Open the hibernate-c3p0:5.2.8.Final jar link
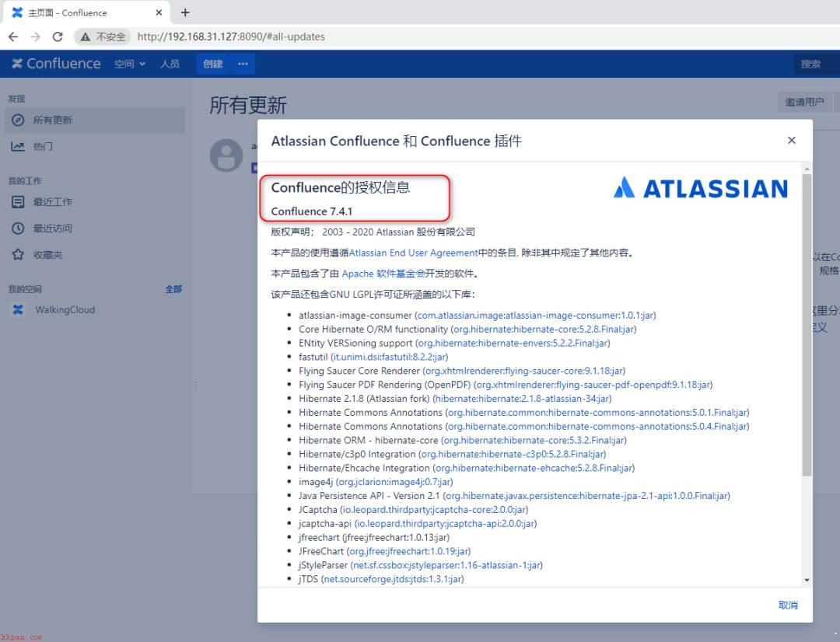Image resolution: width=840 pixels, height=642 pixels. [513, 454]
